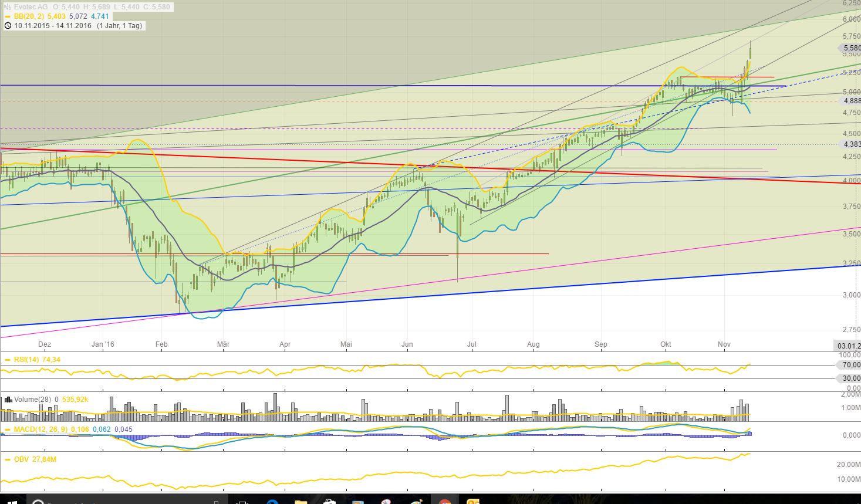The image size is (861, 504).
Task: Open the MACD(12, 26, 9) indicator label
Action: pyautogui.click(x=40, y=430)
